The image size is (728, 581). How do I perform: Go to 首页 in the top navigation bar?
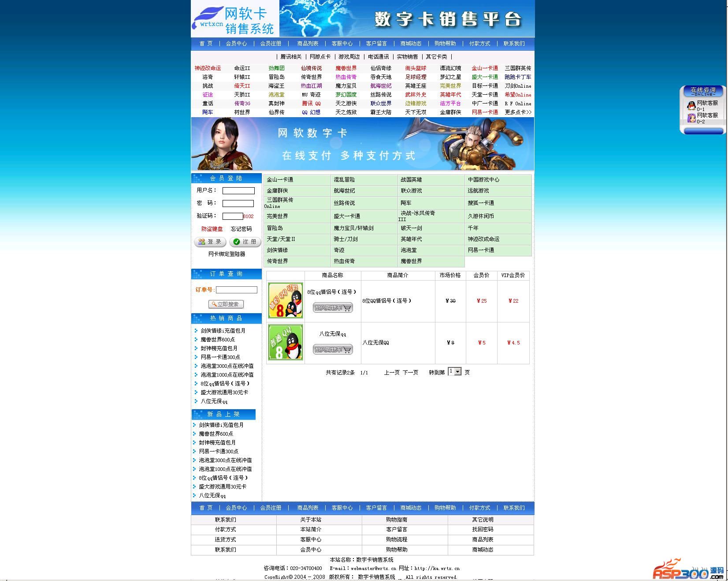click(x=206, y=44)
